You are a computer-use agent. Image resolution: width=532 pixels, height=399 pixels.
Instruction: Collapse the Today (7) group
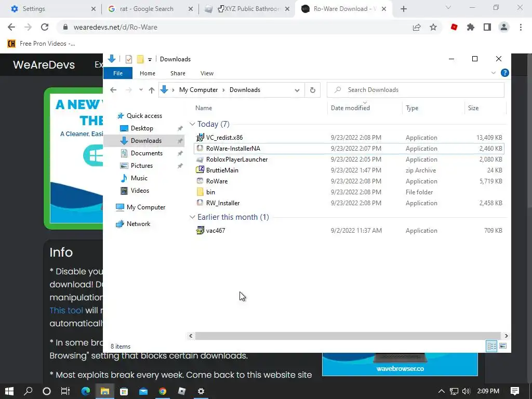coord(192,124)
